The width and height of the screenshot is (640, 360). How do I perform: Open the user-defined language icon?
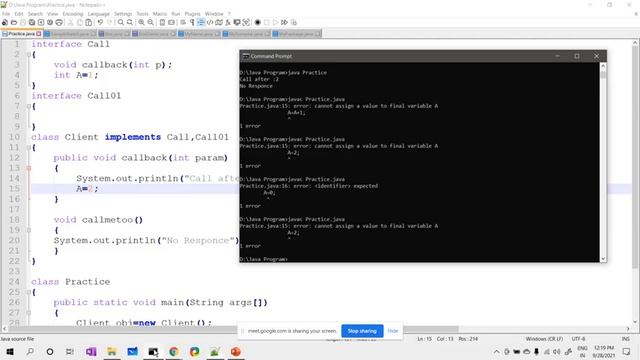point(210,22)
